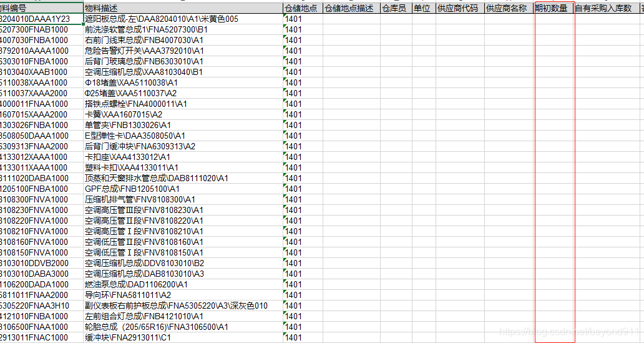644x343 pixels.
Task: Select material number cell ending 4121010FNBA1000
Action: point(41,317)
